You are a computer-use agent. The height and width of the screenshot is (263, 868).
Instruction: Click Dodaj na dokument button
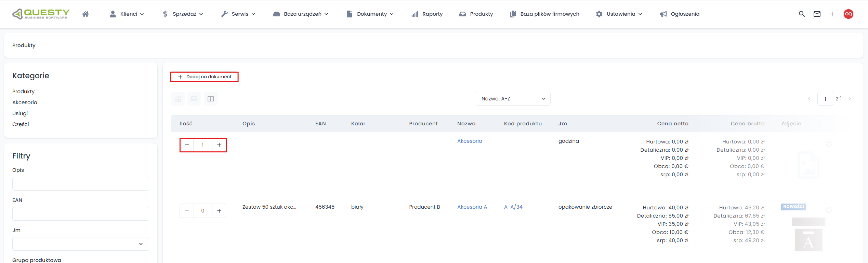205,77
